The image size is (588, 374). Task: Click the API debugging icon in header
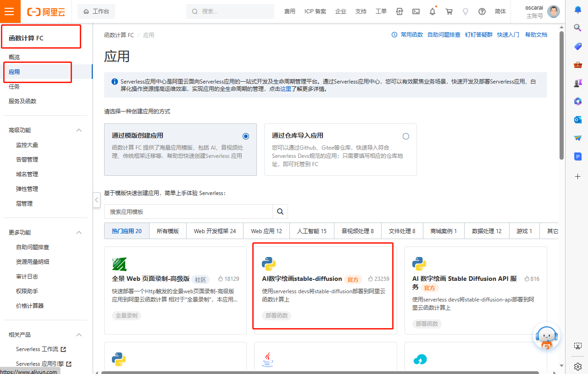pyautogui.click(x=399, y=11)
